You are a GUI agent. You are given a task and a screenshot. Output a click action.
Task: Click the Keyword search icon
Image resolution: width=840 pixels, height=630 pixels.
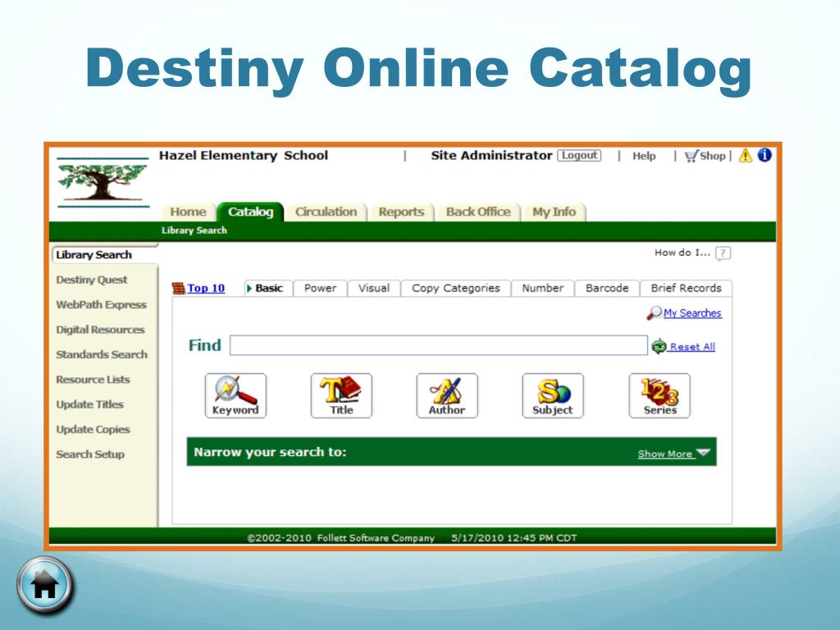(x=235, y=395)
